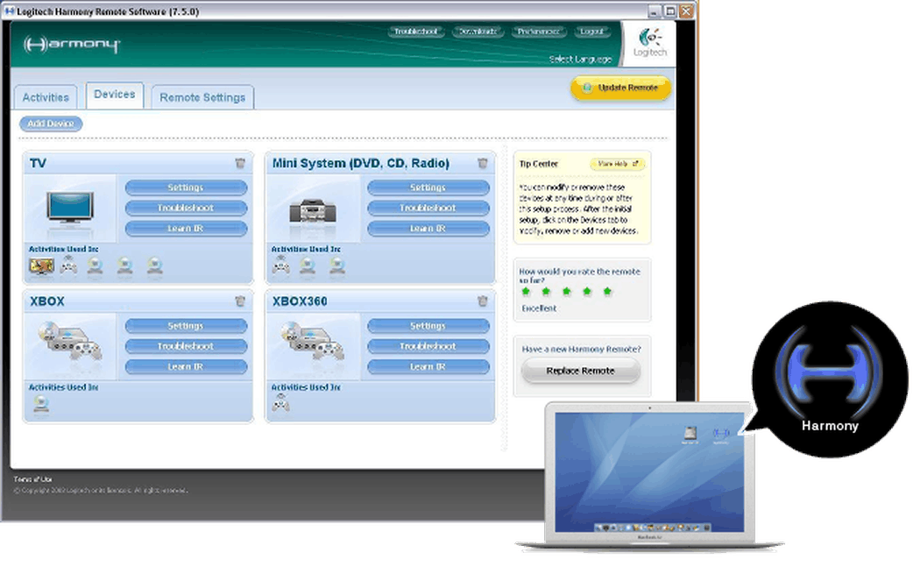Delete the Mini System device via trash icon
913x588 pixels.
(x=482, y=163)
